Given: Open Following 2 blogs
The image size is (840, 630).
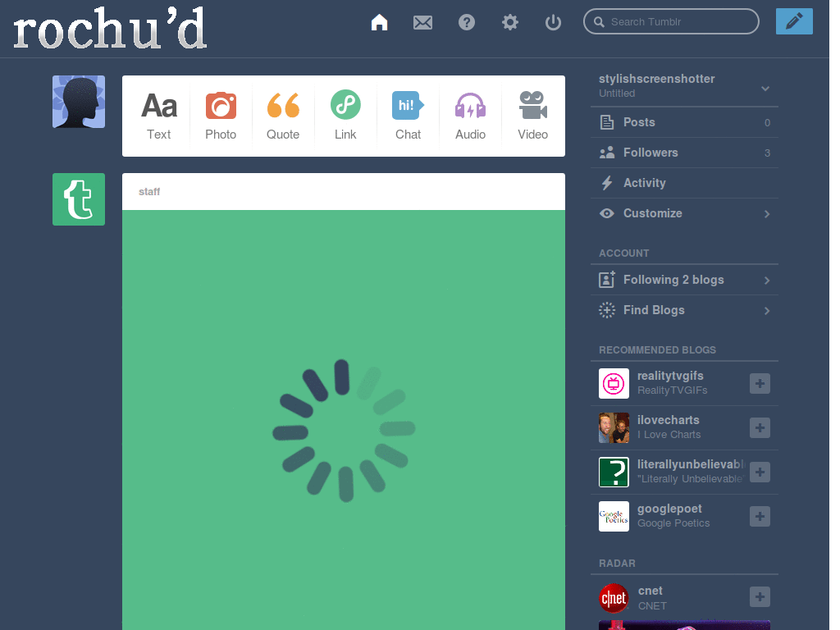Looking at the screenshot, I should pos(684,280).
